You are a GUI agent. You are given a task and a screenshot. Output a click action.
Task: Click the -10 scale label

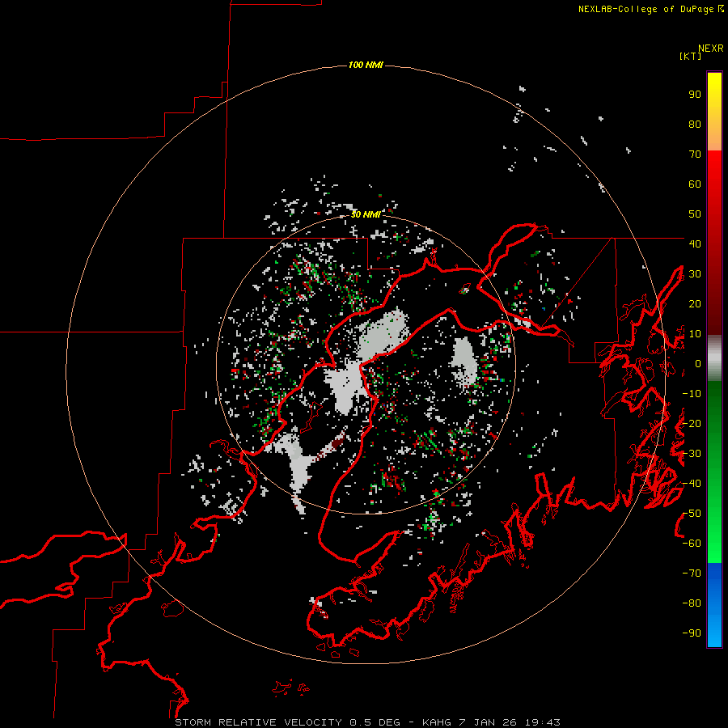tap(692, 394)
